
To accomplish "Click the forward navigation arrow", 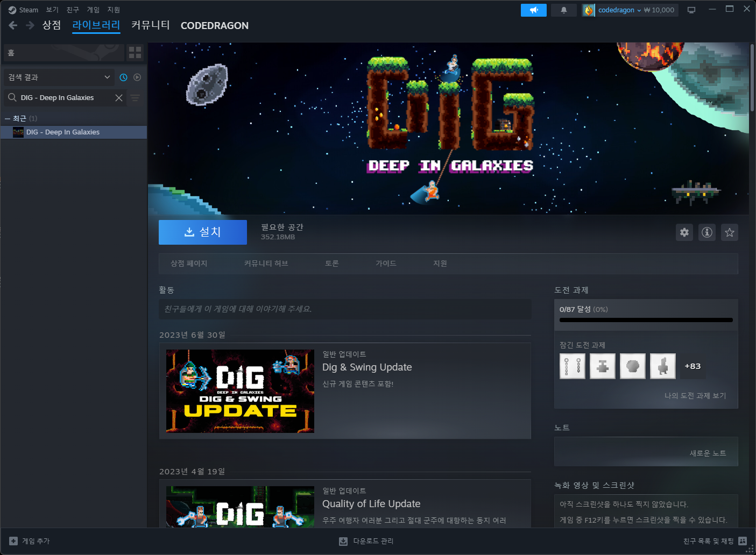I will pyautogui.click(x=30, y=25).
